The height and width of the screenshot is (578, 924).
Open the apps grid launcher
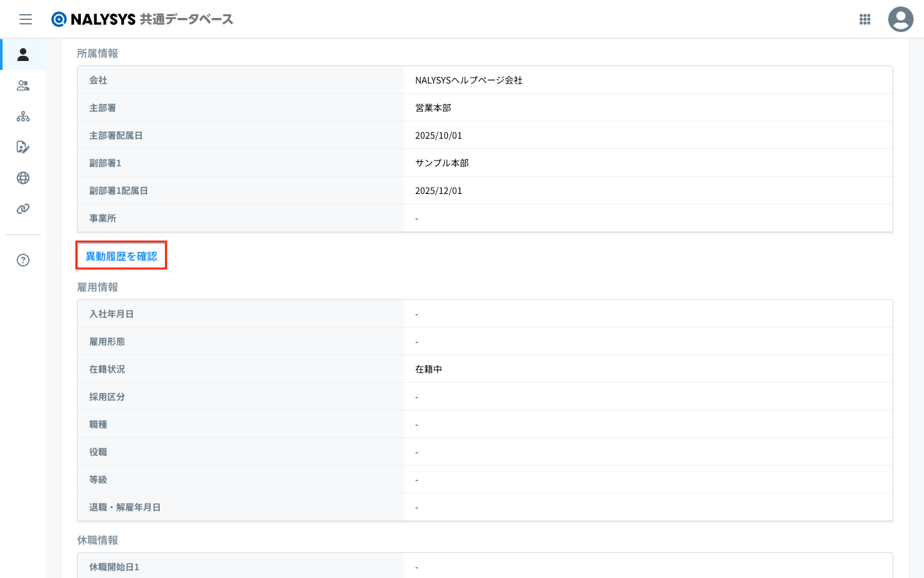tap(865, 19)
